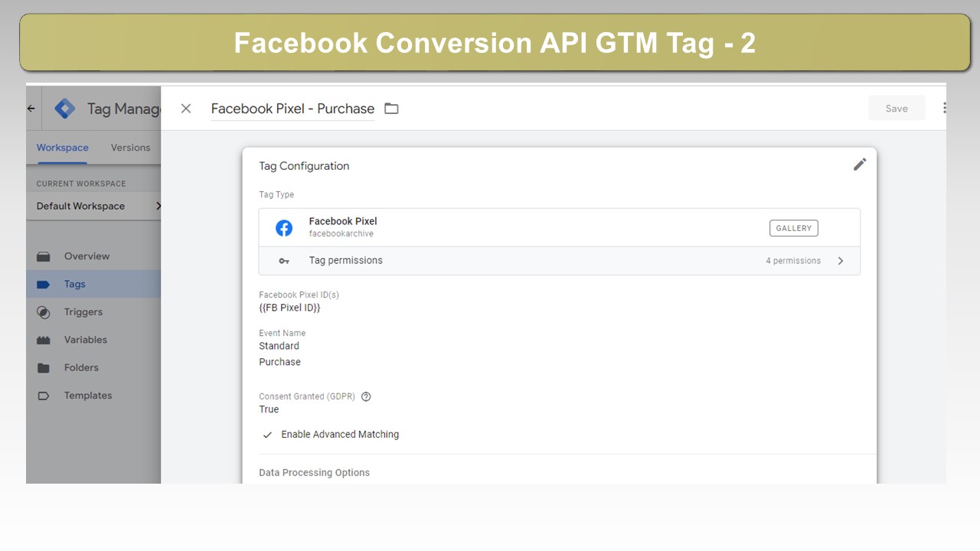Edit the tag name Facebook Pixel - Purchase
980x551 pixels.
pyautogui.click(x=292, y=109)
